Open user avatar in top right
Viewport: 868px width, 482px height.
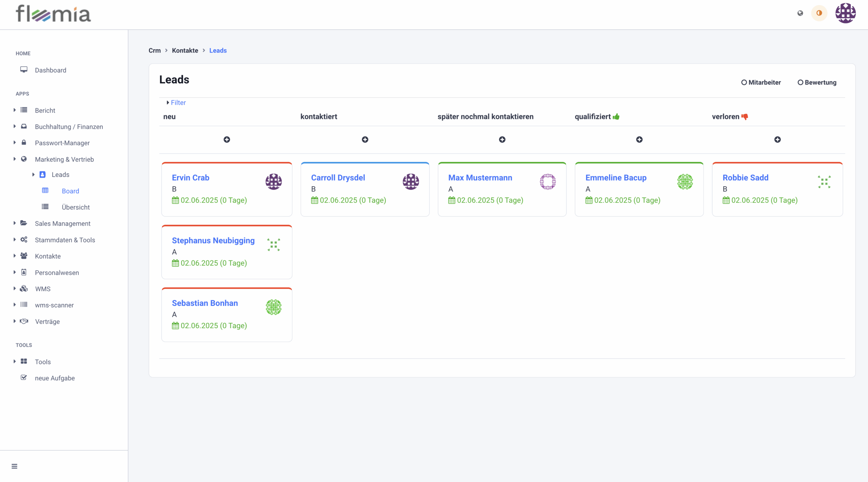coord(845,13)
